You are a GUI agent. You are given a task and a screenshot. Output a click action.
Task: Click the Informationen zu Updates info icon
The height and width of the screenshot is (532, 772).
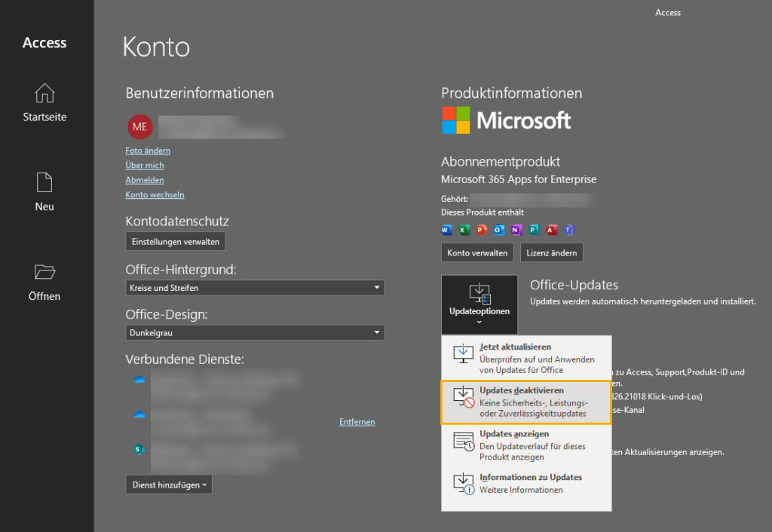click(464, 484)
